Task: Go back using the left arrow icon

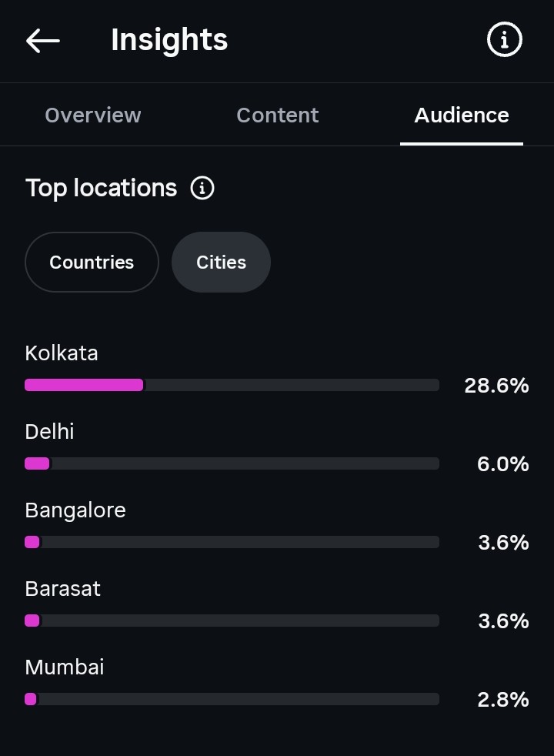Action: pyautogui.click(x=43, y=40)
